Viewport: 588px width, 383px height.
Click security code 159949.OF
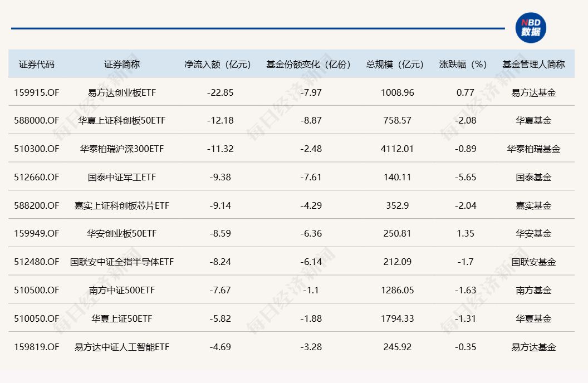pyautogui.click(x=37, y=233)
